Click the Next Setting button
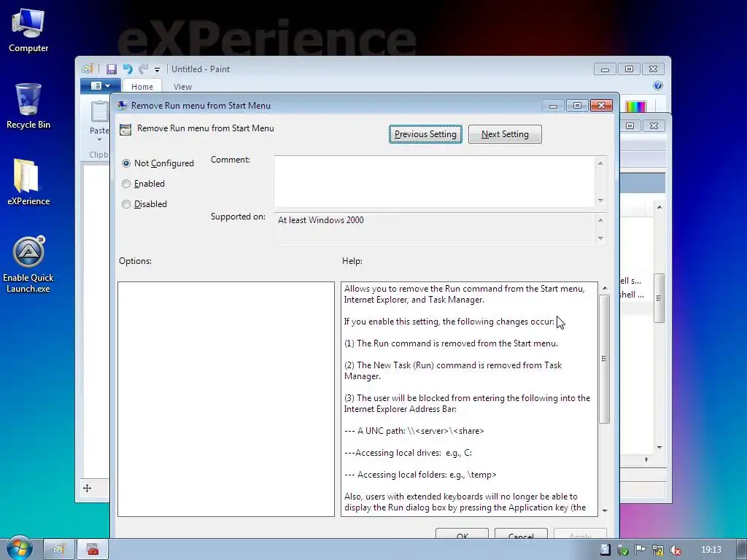The image size is (747, 560). 505,134
